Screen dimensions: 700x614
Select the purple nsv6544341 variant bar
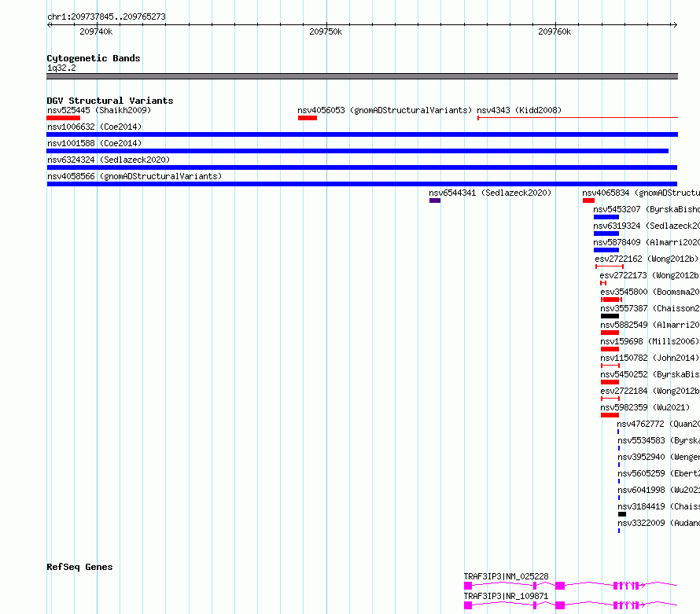click(x=435, y=200)
